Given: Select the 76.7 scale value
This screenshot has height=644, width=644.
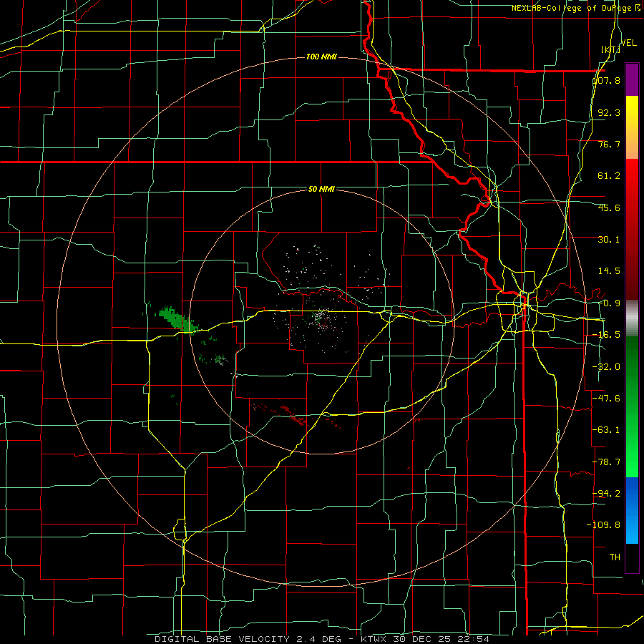Looking at the screenshot, I should click(609, 144).
